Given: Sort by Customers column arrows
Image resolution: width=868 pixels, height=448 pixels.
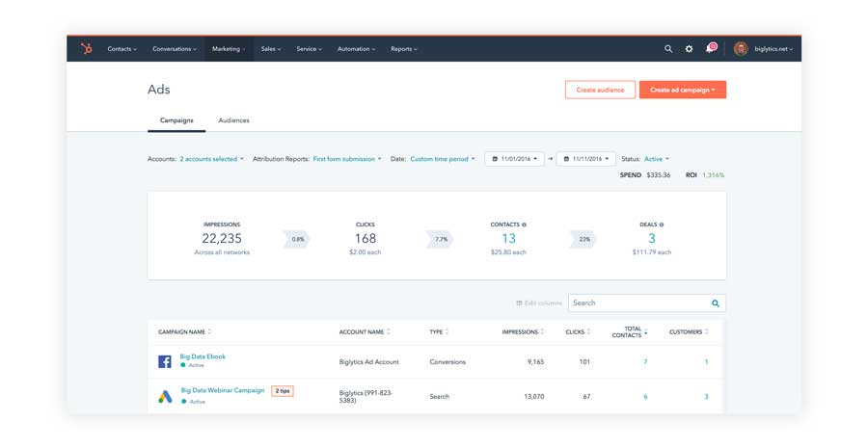Looking at the screenshot, I should (707, 331).
